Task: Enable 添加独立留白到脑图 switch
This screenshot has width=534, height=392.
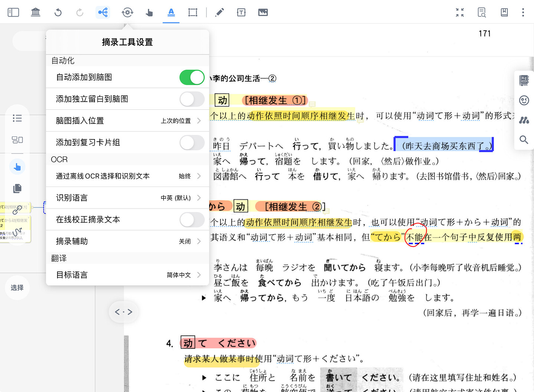Action: (192, 99)
